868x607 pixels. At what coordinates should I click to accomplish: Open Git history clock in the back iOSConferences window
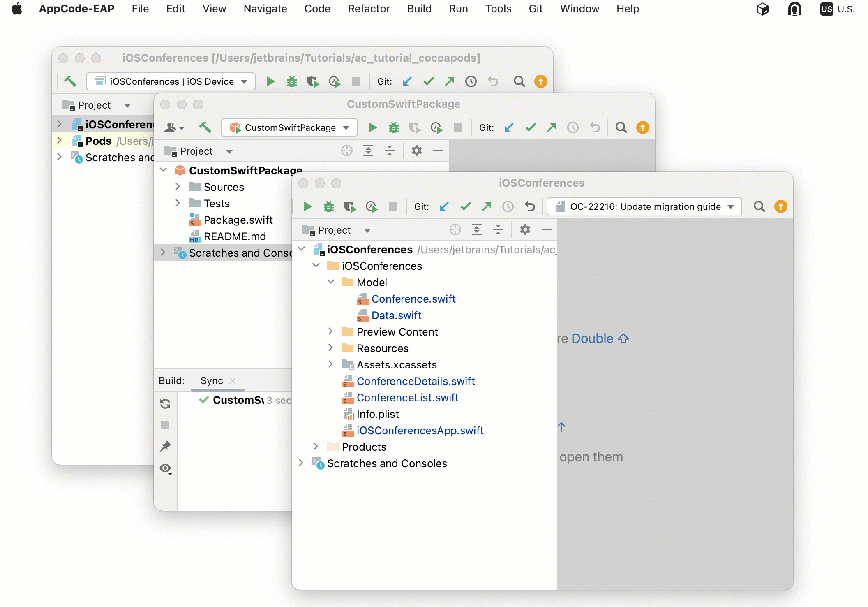pos(471,81)
